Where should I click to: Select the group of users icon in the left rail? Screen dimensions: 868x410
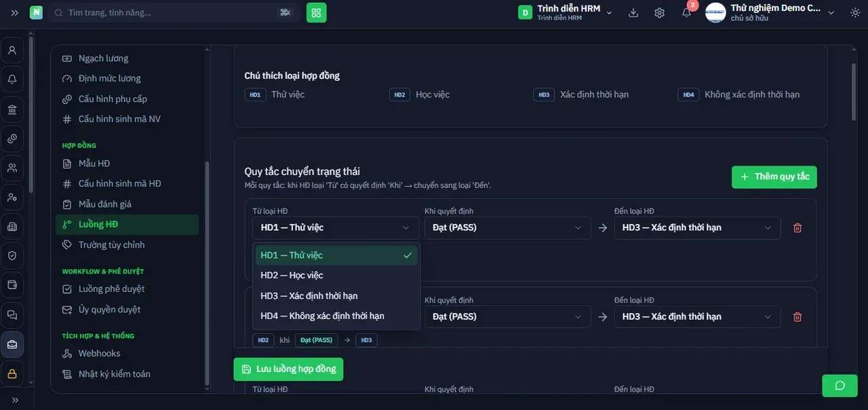(x=12, y=168)
